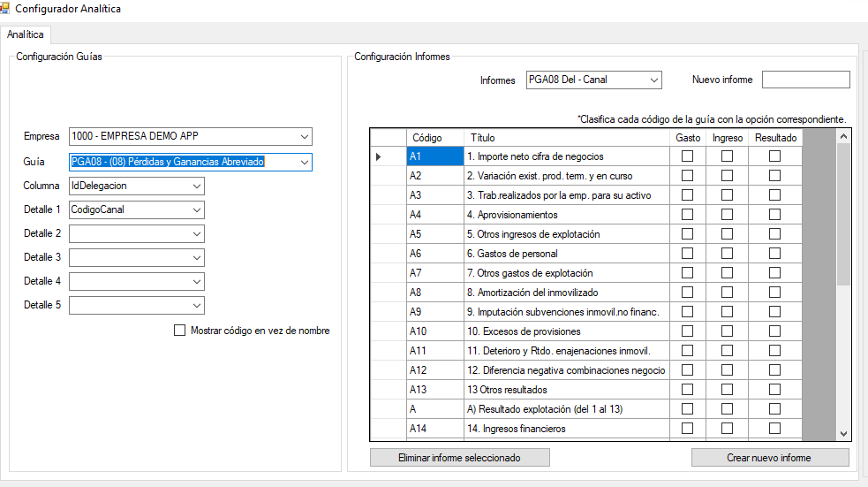This screenshot has height=487, width=868.
Task: Open the Detalle 3 dropdown
Action: click(137, 257)
